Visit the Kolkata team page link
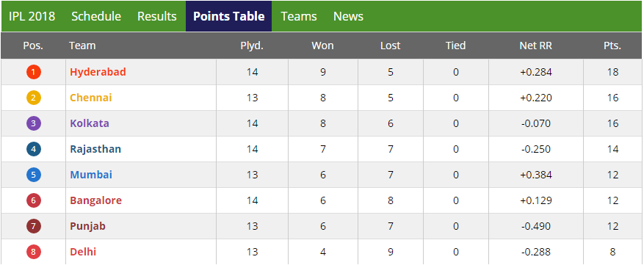Viewport: 644px width, 265px height. pyautogui.click(x=90, y=123)
